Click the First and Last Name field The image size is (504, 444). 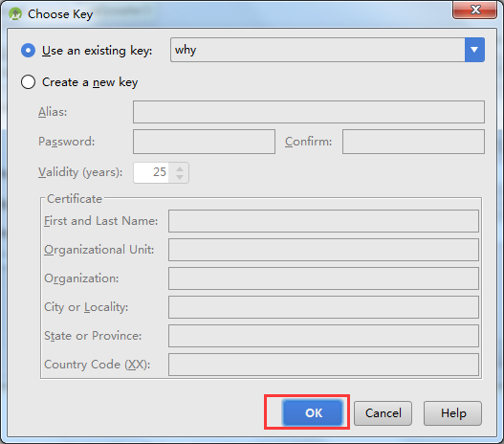(x=323, y=221)
